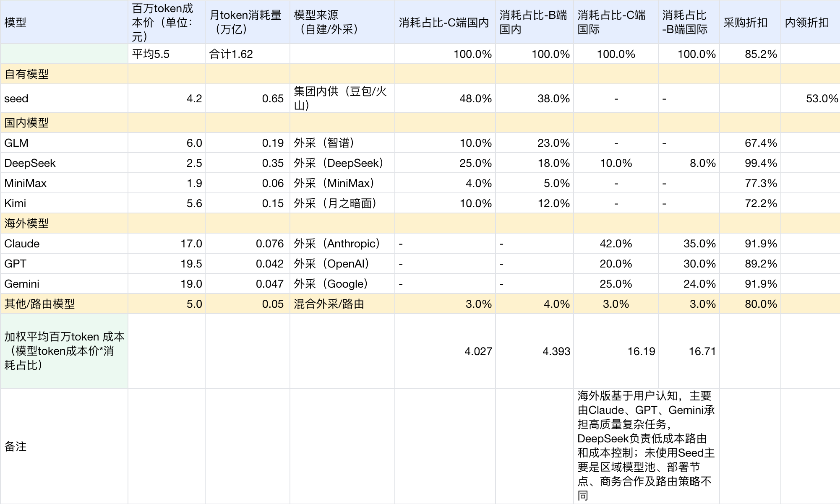
Task: Select the 外采（月之暗面）cell
Action: point(342,203)
